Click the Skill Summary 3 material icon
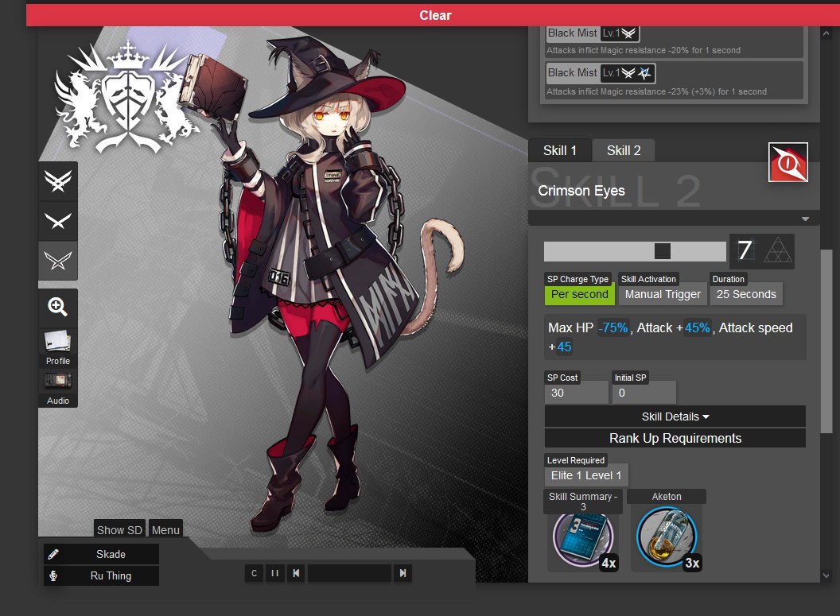This screenshot has height=616, width=840. tap(583, 539)
